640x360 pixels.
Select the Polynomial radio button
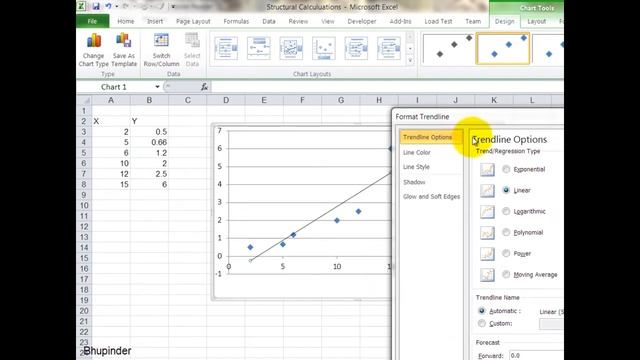point(506,232)
